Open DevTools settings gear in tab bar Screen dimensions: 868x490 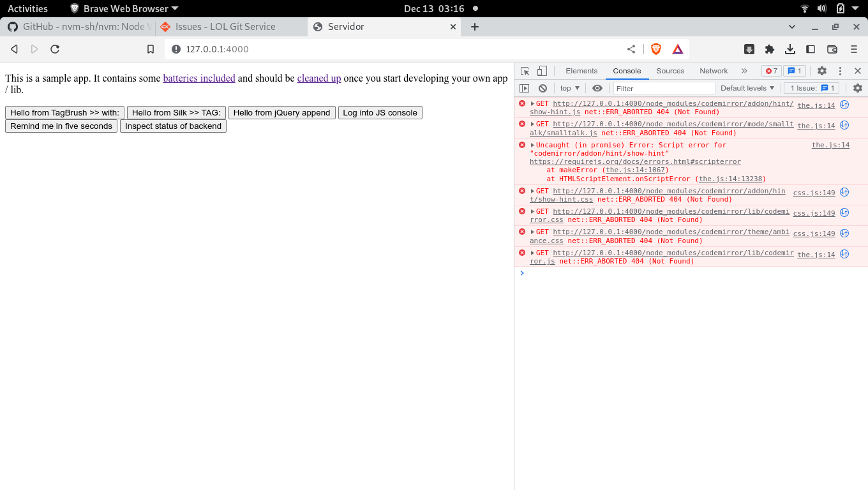click(822, 71)
